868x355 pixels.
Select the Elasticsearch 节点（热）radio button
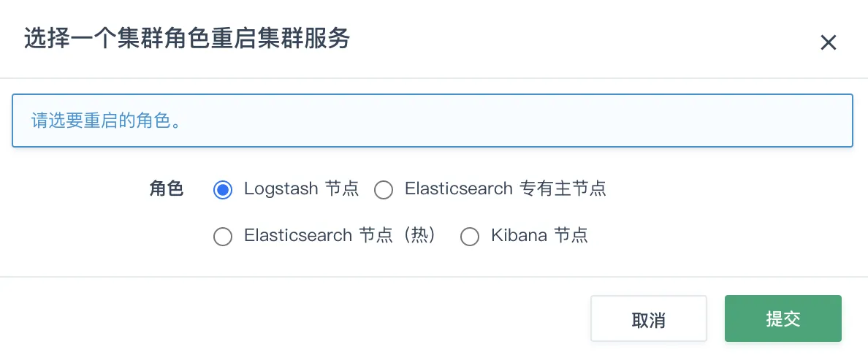pyautogui.click(x=223, y=237)
